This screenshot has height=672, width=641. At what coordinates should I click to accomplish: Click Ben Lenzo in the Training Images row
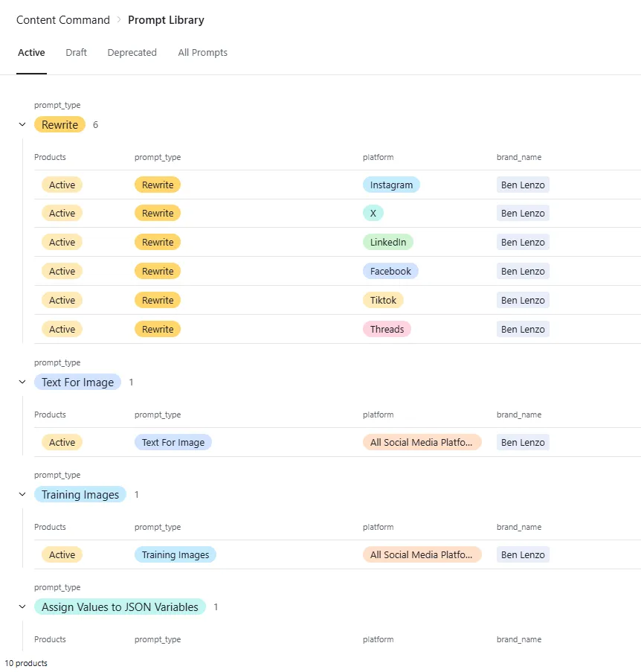point(523,554)
